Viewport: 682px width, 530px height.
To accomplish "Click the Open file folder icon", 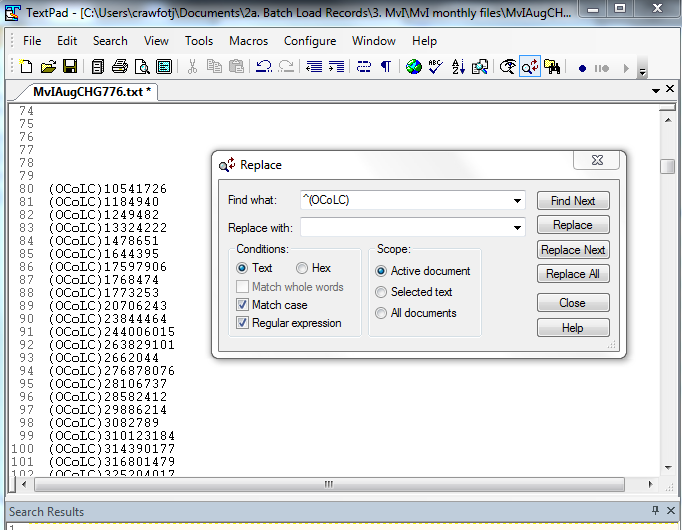I will tap(48, 67).
